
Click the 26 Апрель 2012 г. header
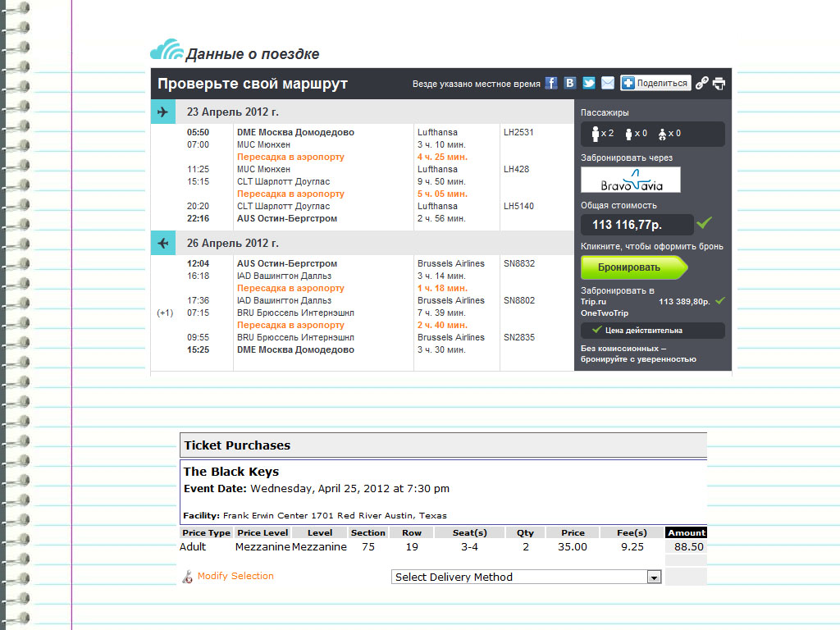[x=232, y=243]
